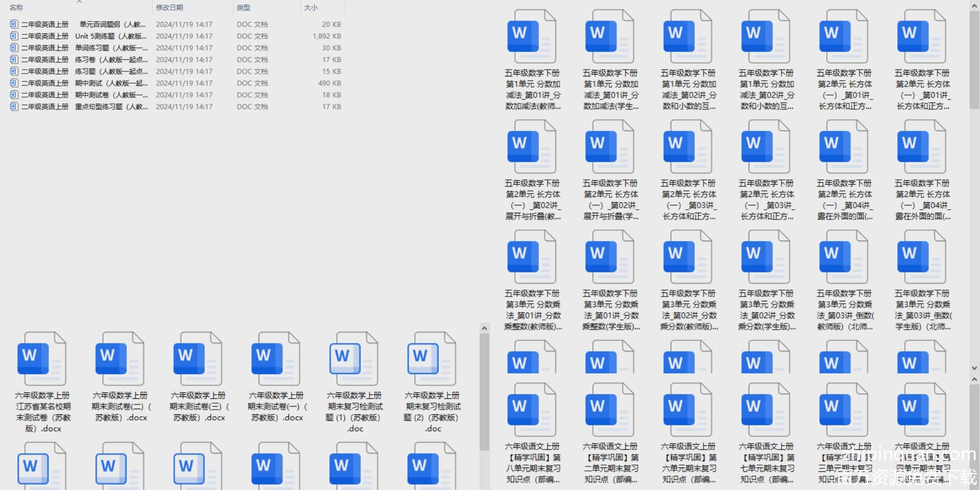Click the 30 KB size cell
Image resolution: width=980 pixels, height=490 pixels.
pos(332,48)
